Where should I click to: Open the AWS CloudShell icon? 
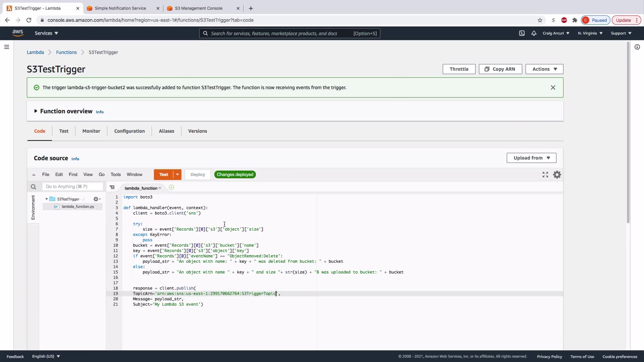click(522, 33)
